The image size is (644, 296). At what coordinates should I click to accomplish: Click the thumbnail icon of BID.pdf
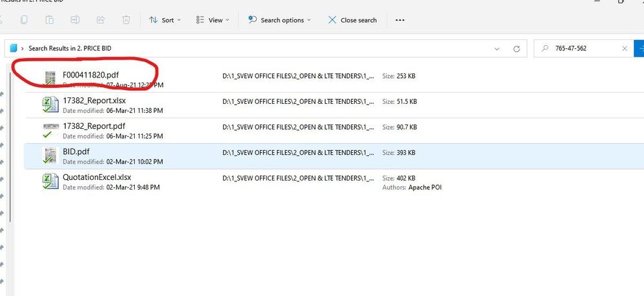tap(50, 155)
